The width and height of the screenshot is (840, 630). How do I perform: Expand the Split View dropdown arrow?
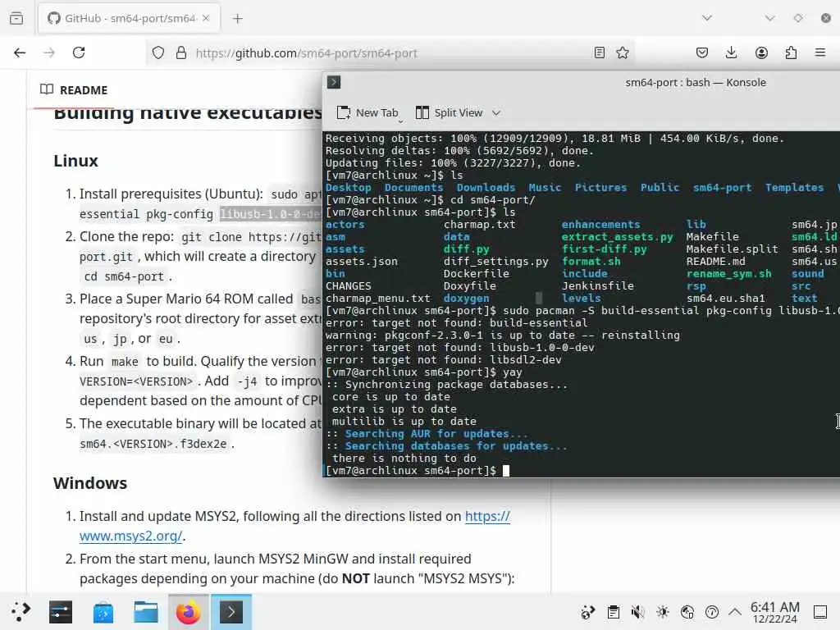tap(496, 113)
